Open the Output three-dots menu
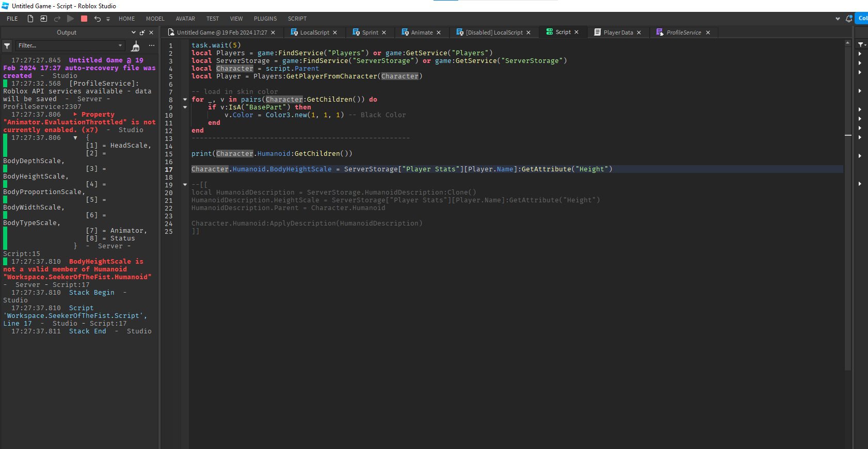 tap(152, 45)
